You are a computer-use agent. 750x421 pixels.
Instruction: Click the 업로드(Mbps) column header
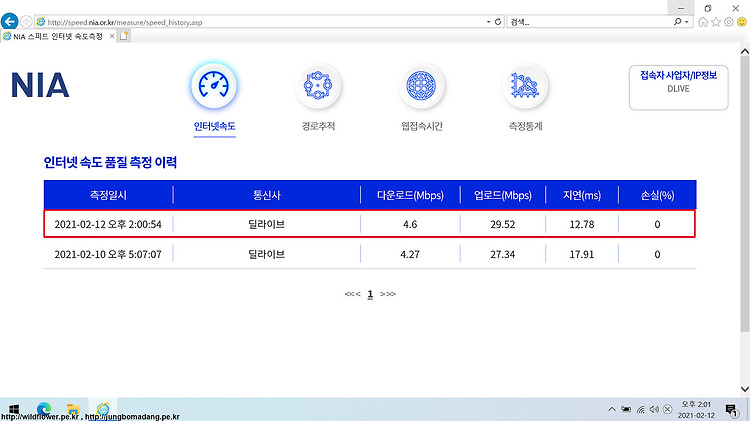[503, 195]
